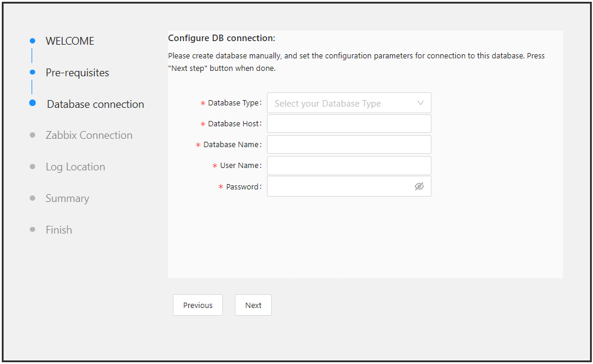
Task: Open the Pre-requisites step
Action: click(77, 73)
